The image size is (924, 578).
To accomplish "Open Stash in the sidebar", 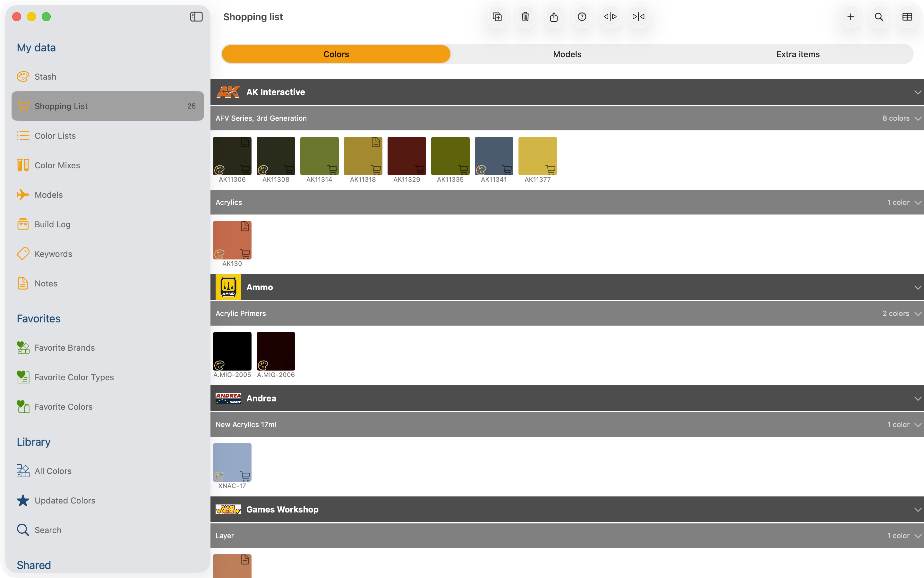I will coord(108,76).
